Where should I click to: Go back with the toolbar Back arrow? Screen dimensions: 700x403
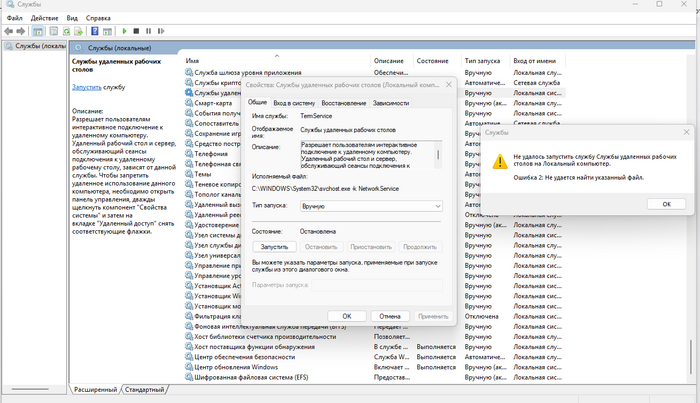tap(8, 31)
